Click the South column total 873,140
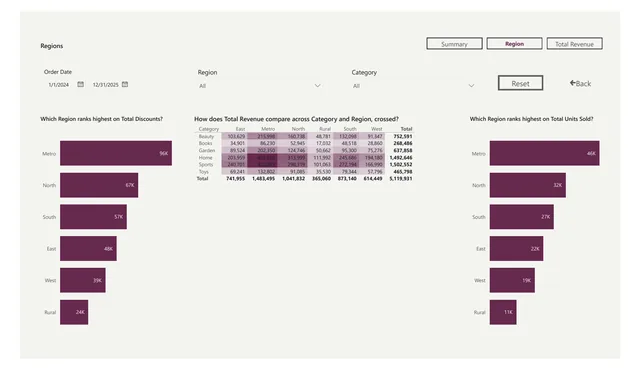640x370 pixels. click(347, 179)
